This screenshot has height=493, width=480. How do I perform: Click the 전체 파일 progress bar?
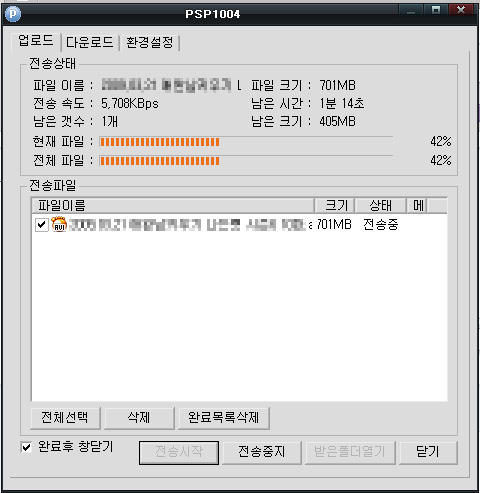pos(246,161)
